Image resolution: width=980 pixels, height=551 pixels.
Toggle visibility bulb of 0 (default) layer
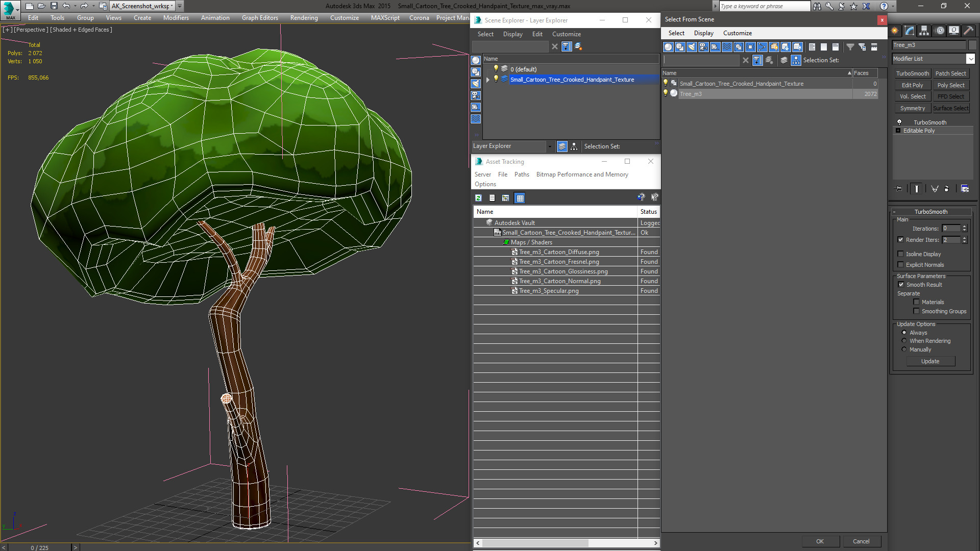[x=495, y=69]
